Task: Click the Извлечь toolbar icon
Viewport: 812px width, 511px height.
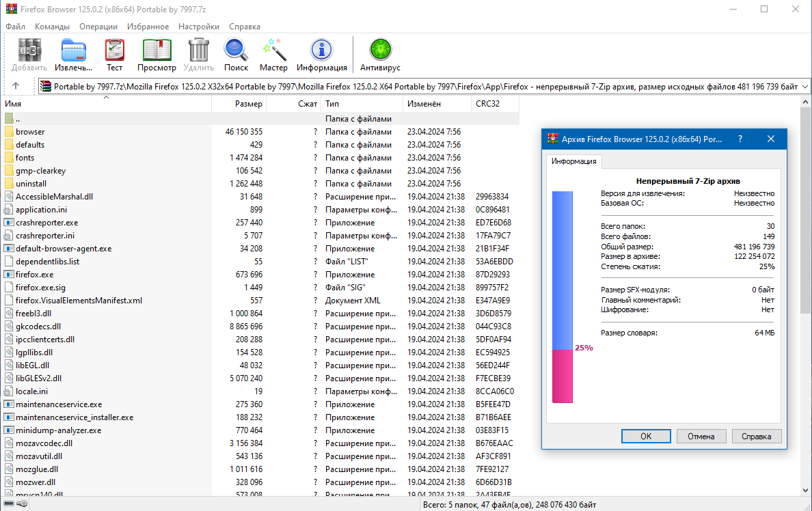Action: pos(74,51)
